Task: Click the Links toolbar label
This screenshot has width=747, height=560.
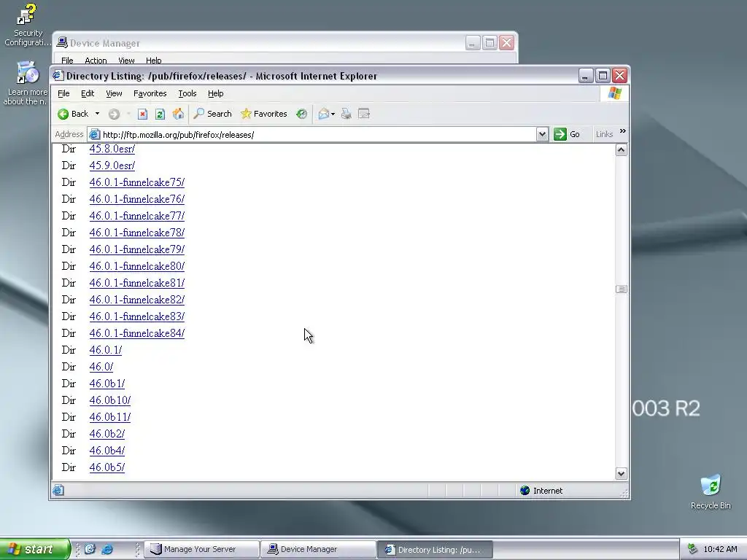Action: (604, 135)
